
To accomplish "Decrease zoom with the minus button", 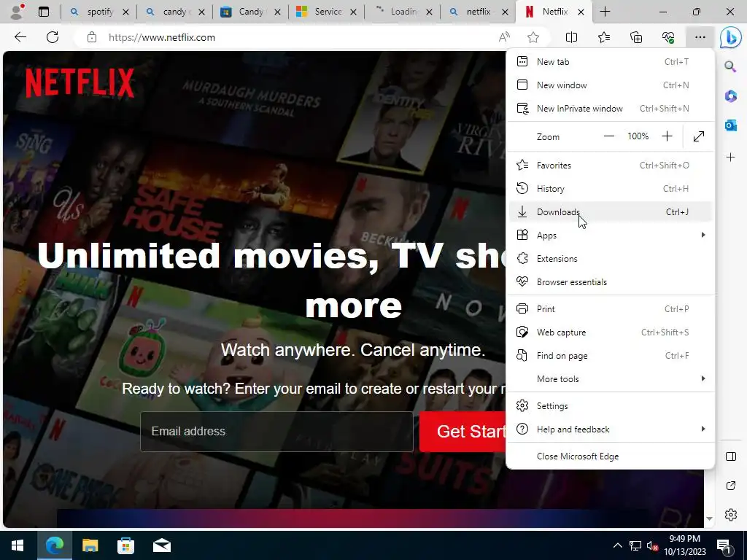I will point(609,136).
